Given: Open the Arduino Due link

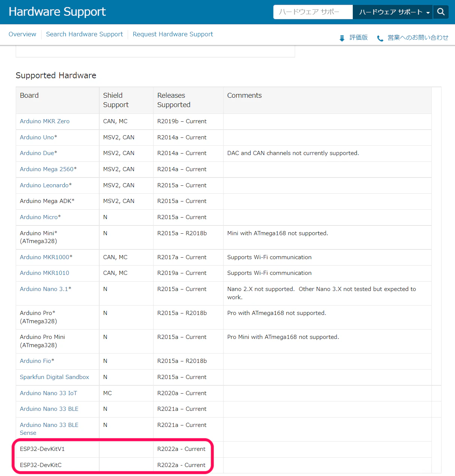Looking at the screenshot, I should (x=37, y=153).
